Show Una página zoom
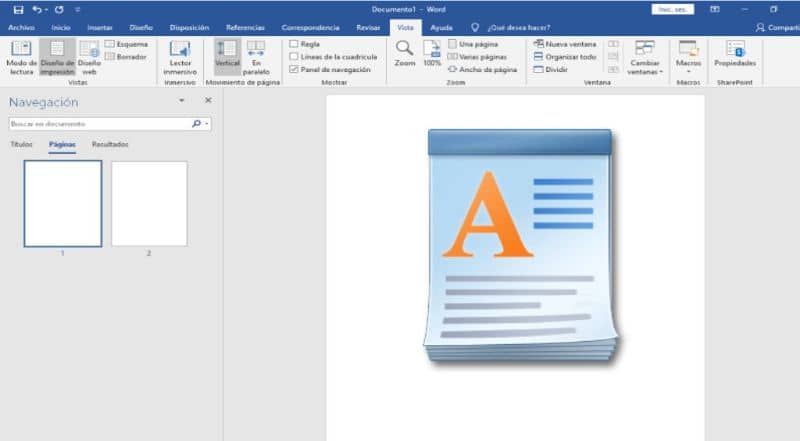Image resolution: width=800 pixels, height=441 pixels. point(473,44)
